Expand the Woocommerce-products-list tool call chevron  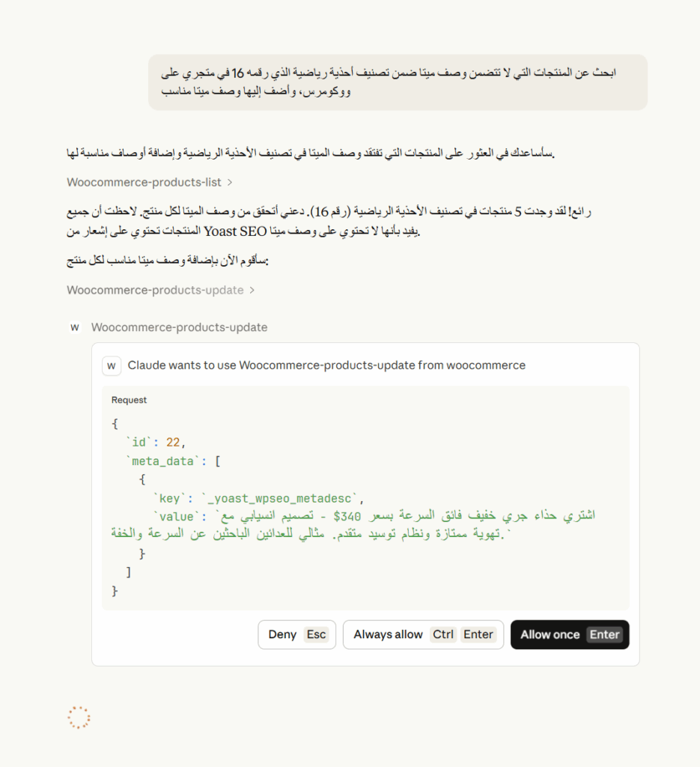click(229, 182)
